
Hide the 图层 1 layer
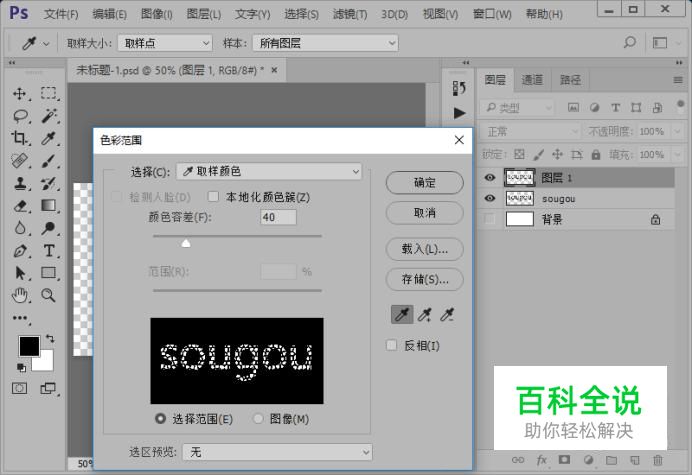(x=489, y=177)
